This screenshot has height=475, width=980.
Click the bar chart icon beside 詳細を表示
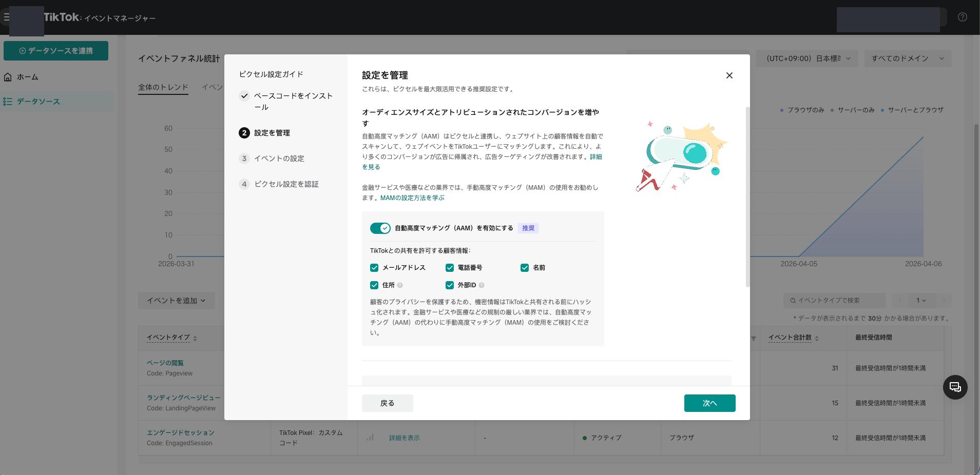coord(370,438)
